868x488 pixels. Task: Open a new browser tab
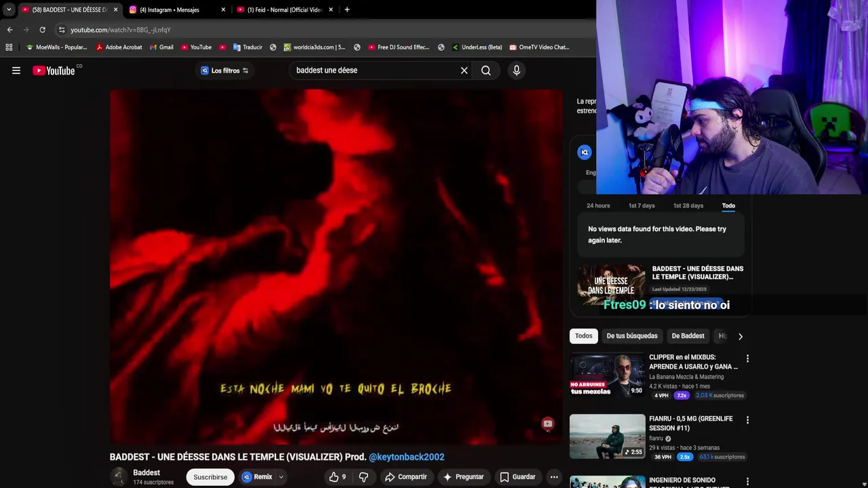coord(347,9)
